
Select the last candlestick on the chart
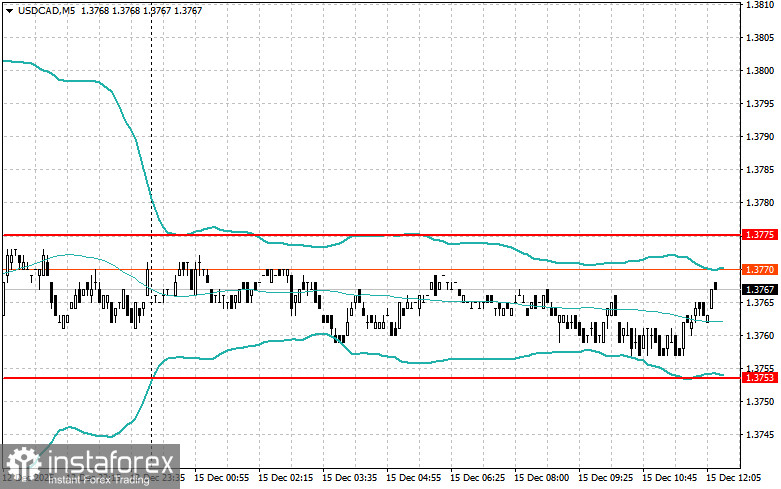(x=716, y=285)
